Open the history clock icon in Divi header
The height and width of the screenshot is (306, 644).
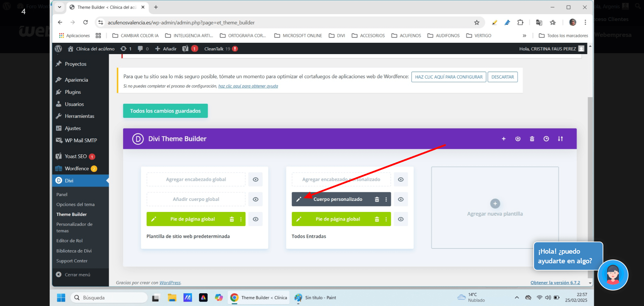tap(546, 139)
